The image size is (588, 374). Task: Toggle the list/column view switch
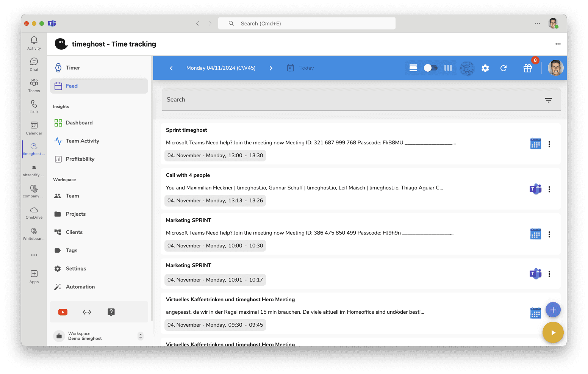tap(430, 68)
